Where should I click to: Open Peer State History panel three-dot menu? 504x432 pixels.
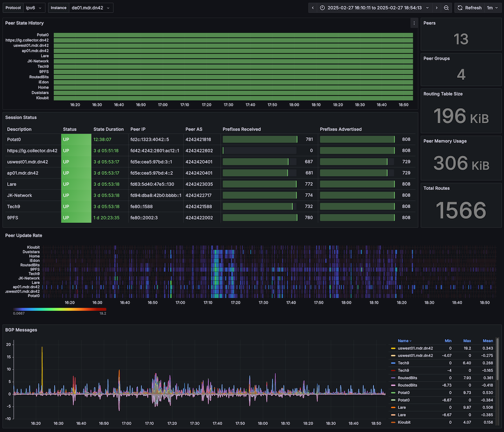click(x=414, y=23)
